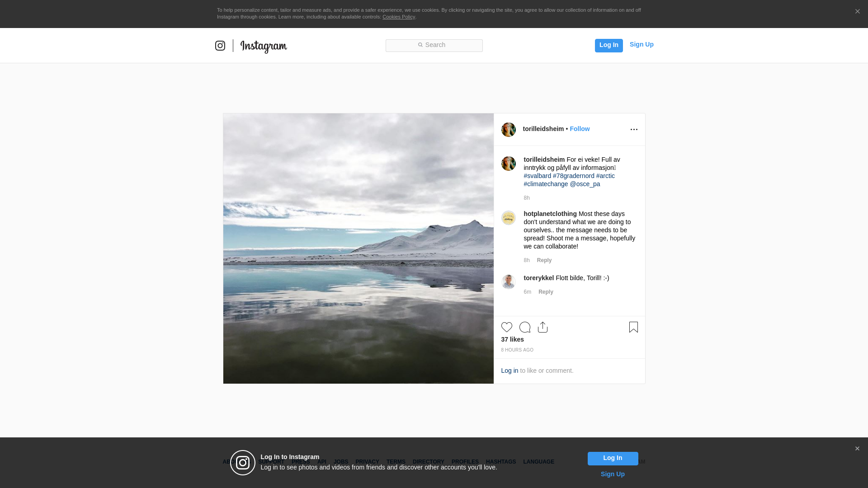868x488 pixels.
Task: Open torilleidsheim's header profile avatar
Action: click(508, 130)
